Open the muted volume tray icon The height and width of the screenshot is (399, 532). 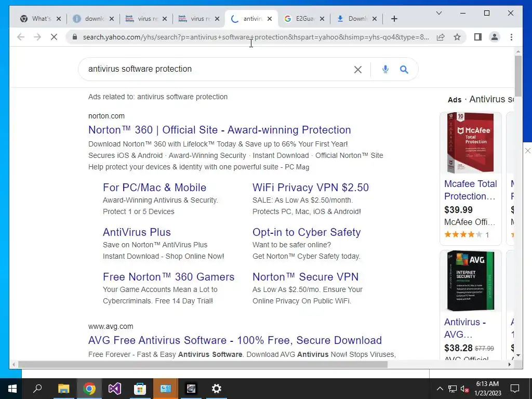465,389
